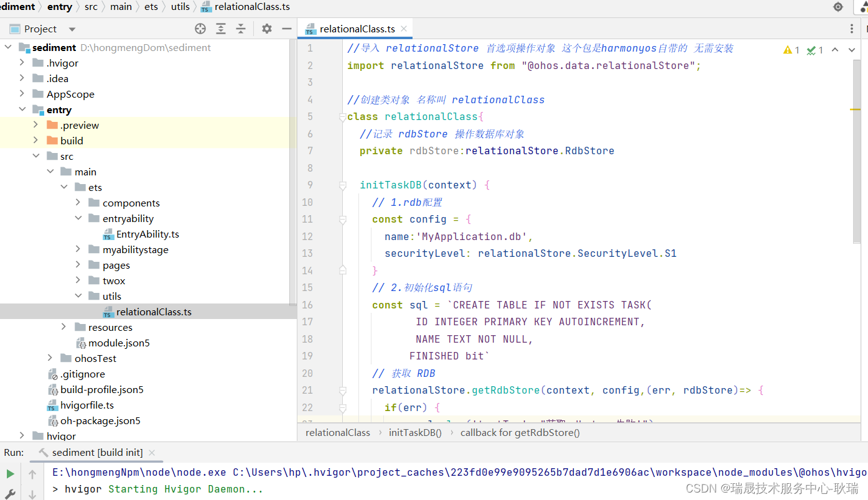Screen dimensions: 868x500
Task: Select the twox folder
Action: 114,280
